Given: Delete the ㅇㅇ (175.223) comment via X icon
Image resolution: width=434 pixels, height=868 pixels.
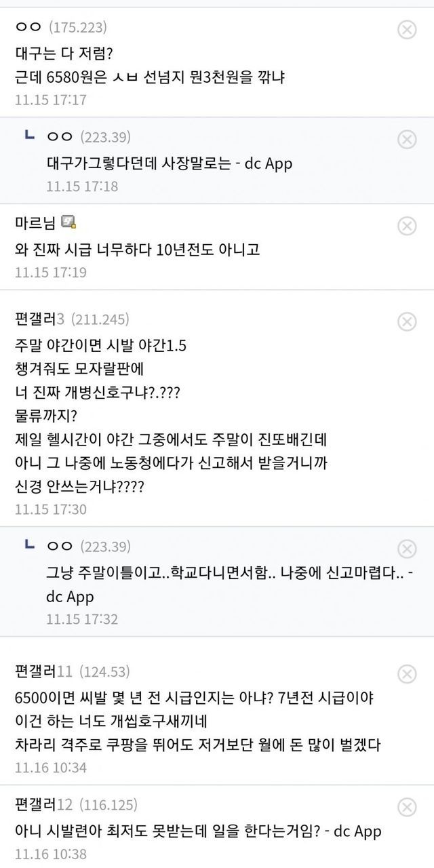Looking at the screenshot, I should tap(406, 29).
